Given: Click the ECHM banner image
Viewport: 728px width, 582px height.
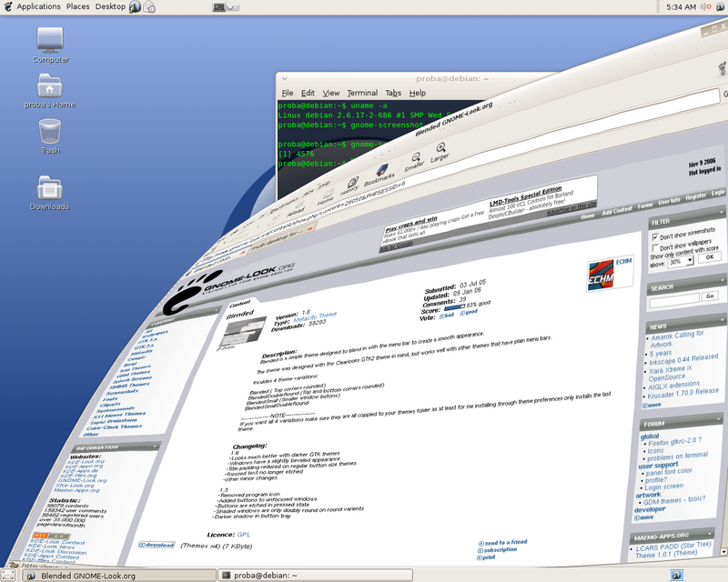Looking at the screenshot, I should 610,275.
